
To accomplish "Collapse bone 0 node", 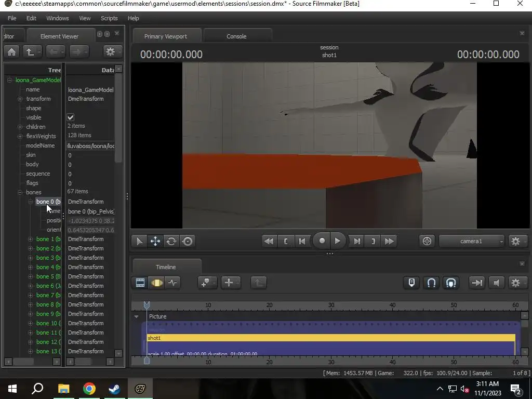I will tap(30, 202).
